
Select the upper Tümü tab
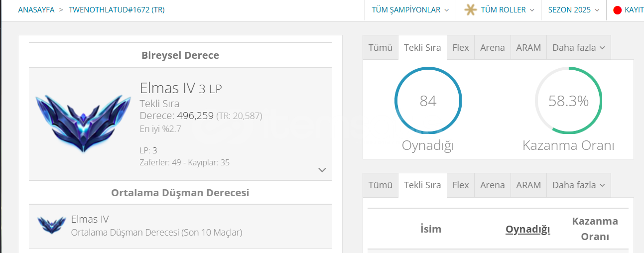point(381,48)
